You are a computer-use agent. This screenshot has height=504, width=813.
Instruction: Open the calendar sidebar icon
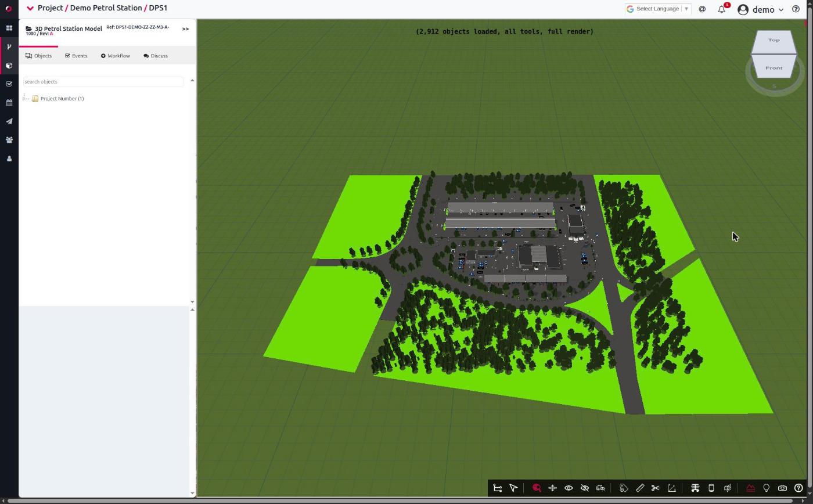tap(9, 103)
